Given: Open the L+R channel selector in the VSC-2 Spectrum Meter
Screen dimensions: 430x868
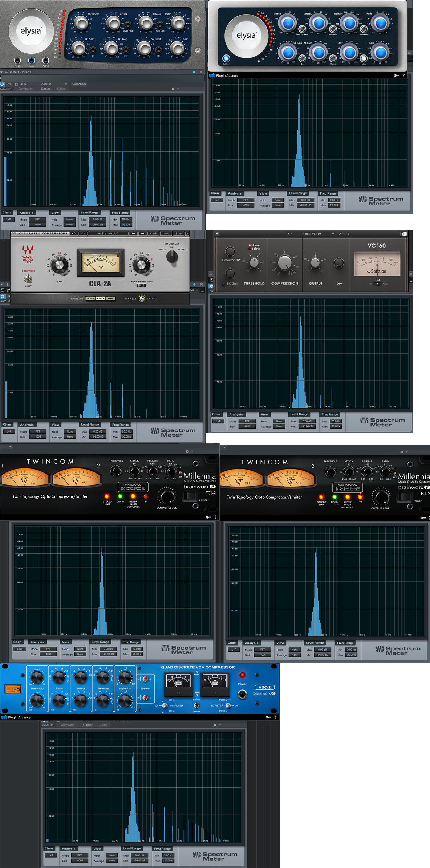Looking at the screenshot, I should click(x=51, y=855).
